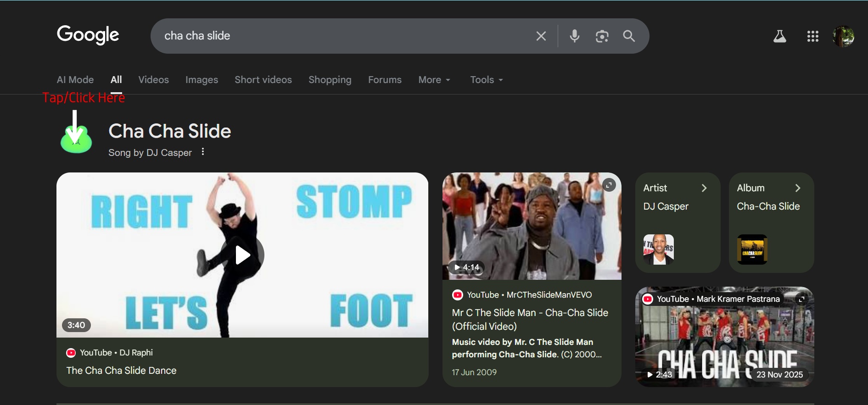The width and height of the screenshot is (868, 405).
Task: Open the Tools dropdown
Action: tap(487, 80)
